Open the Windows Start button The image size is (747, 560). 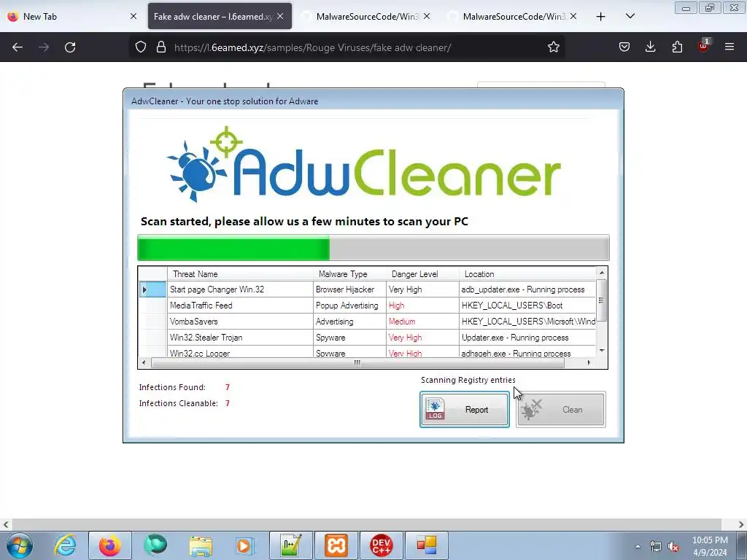(20, 545)
